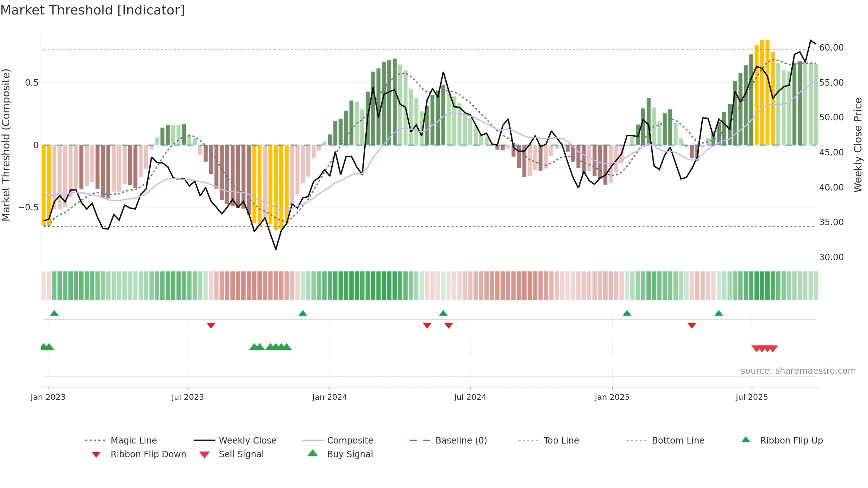This screenshot has width=868, height=488.
Task: Toggle the Baseline (0) legend entry
Action: coord(448,440)
